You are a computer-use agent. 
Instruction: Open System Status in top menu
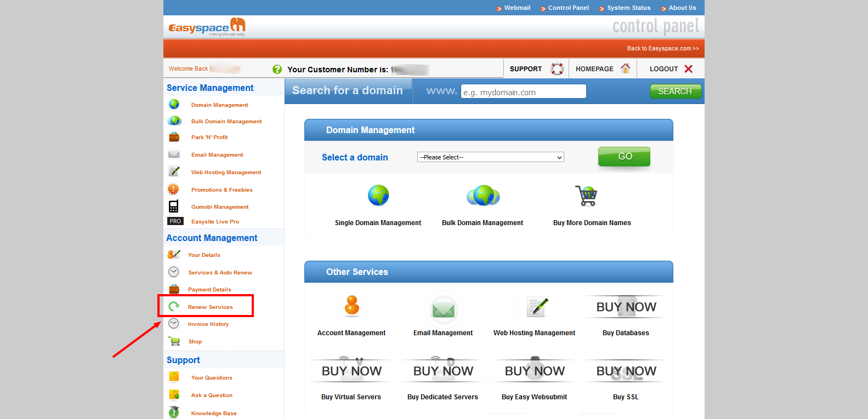pos(628,8)
